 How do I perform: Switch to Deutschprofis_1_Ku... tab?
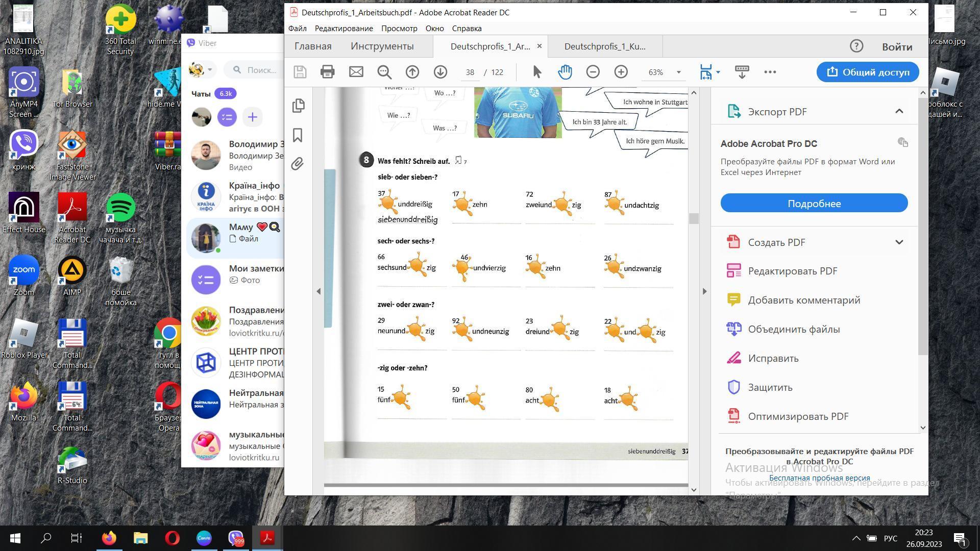coord(604,46)
